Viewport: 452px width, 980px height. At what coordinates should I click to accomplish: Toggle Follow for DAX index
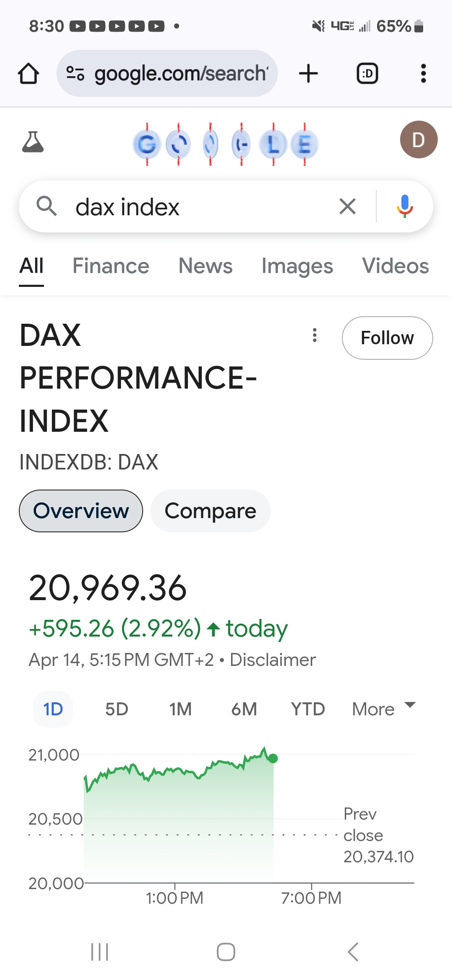(x=387, y=338)
